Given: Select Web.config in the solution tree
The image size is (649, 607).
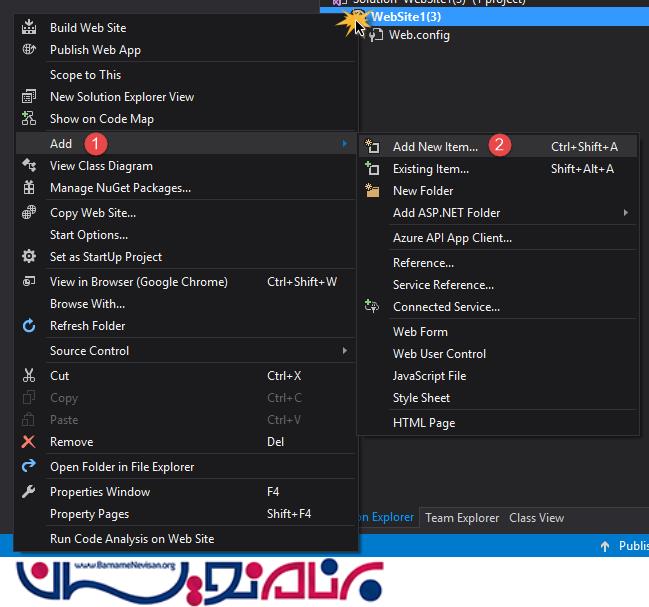Looking at the screenshot, I should point(419,35).
